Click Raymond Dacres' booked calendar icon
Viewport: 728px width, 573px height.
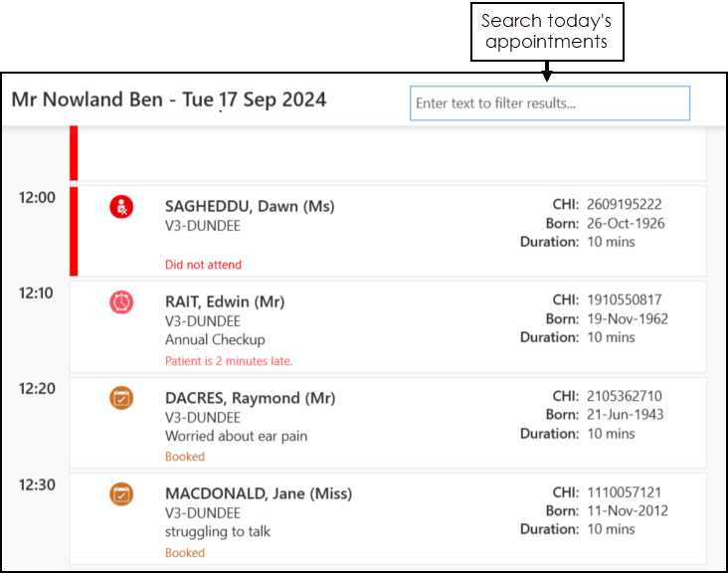pyautogui.click(x=121, y=398)
